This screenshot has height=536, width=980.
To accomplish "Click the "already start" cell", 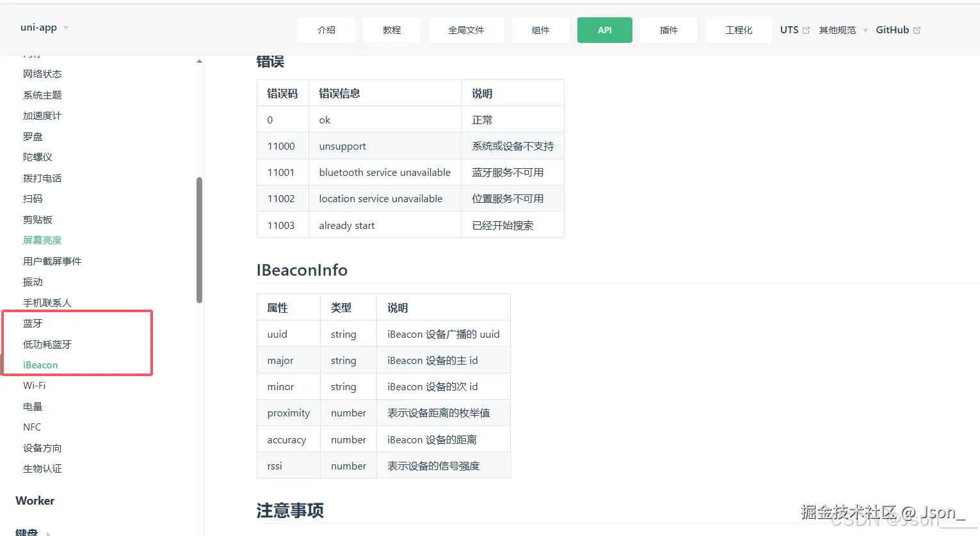I will (385, 225).
